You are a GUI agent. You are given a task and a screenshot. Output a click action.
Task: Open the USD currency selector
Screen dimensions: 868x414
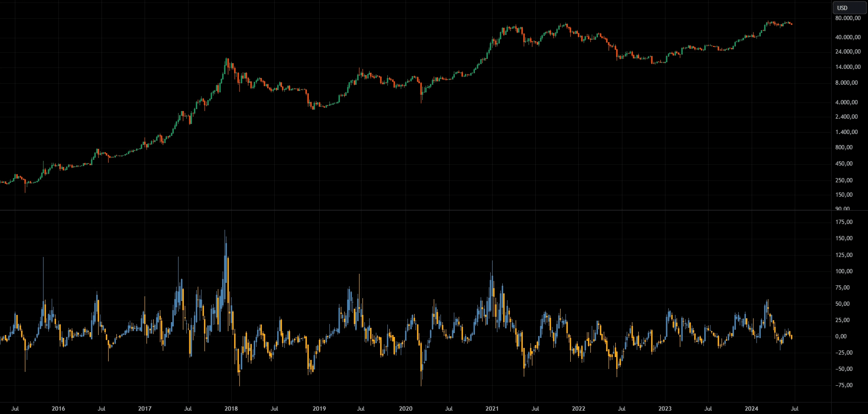click(x=850, y=8)
